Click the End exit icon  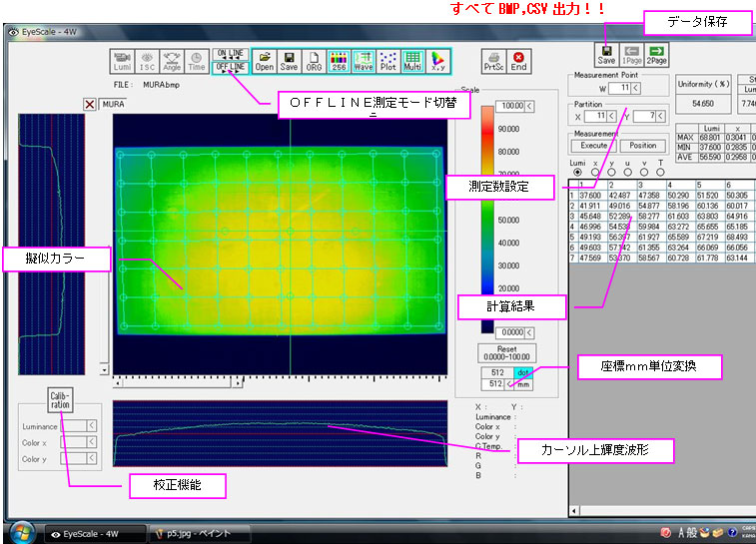pyautogui.click(x=518, y=61)
